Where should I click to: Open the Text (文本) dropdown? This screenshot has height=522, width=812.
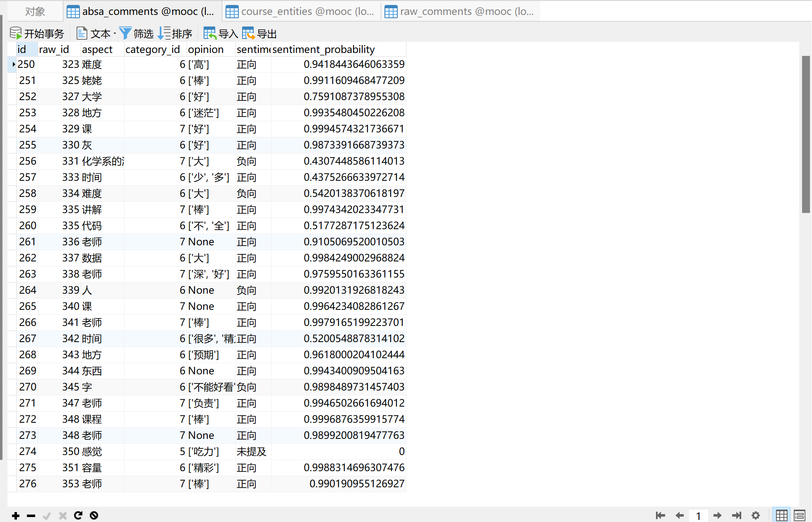96,33
